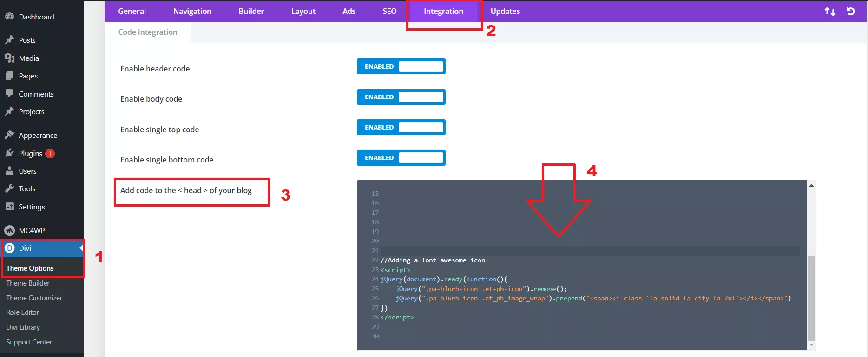This screenshot has height=357, width=868.
Task: Click the MC4WP logo icon
Action: [9, 230]
